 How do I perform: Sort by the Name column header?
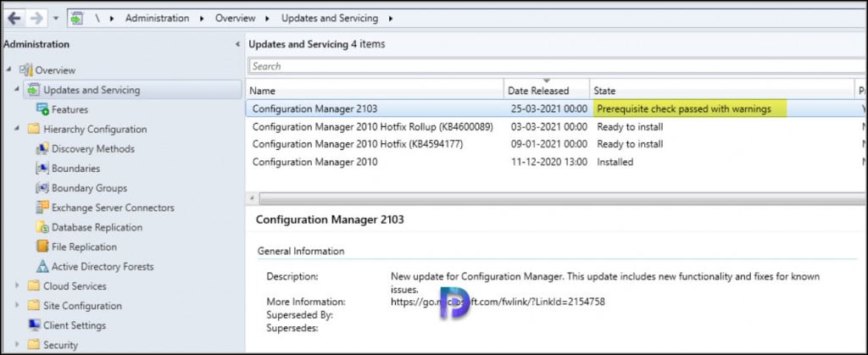tap(375, 90)
